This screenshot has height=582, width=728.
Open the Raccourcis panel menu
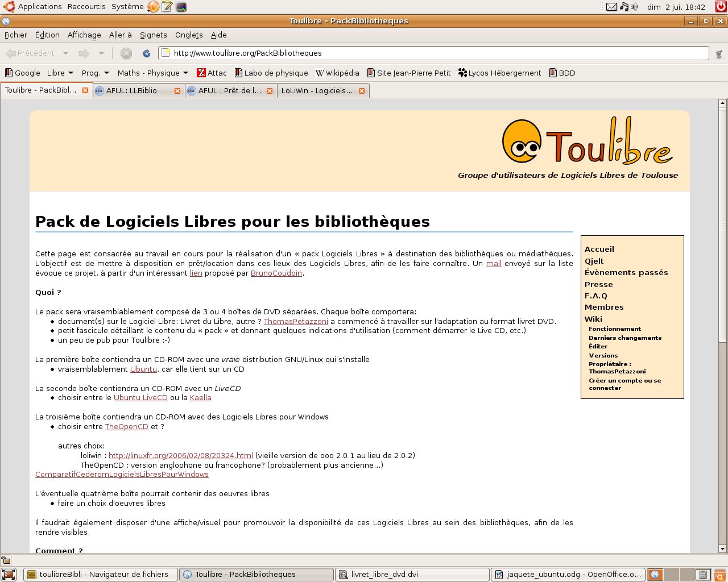pos(86,7)
